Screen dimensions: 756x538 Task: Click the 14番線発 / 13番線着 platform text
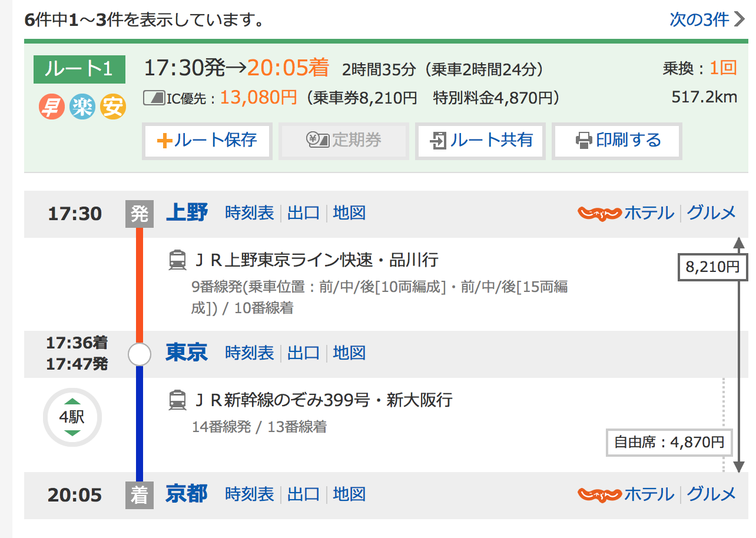pyautogui.click(x=259, y=427)
